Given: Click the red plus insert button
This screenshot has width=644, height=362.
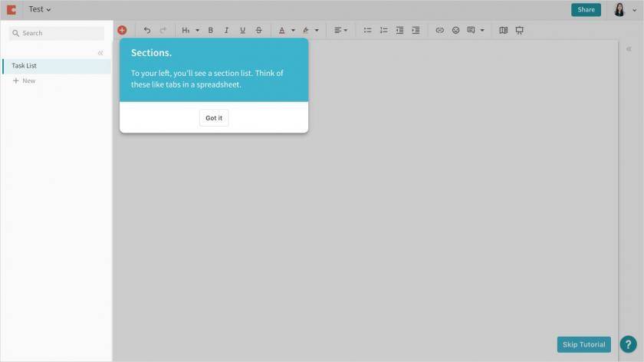Looking at the screenshot, I should pos(122,30).
